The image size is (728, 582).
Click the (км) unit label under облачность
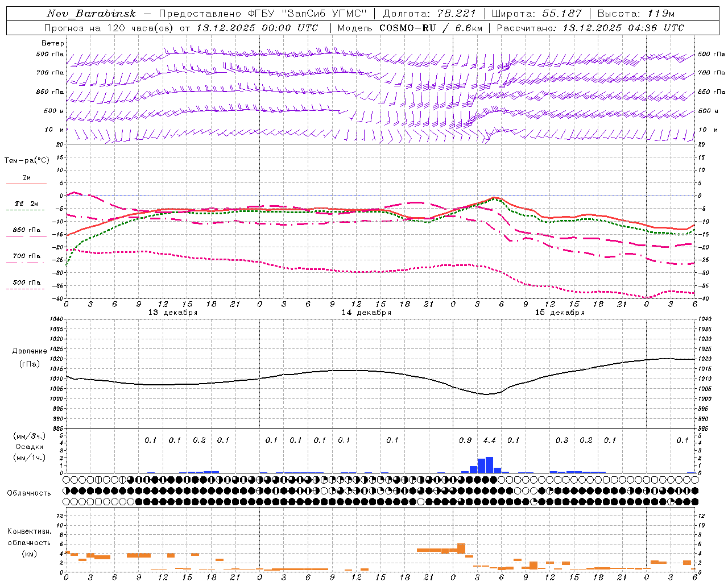coord(29,554)
